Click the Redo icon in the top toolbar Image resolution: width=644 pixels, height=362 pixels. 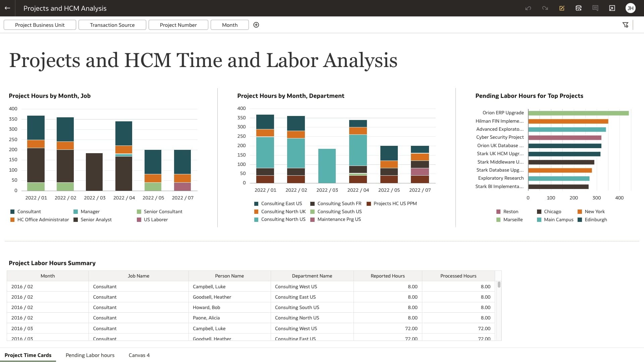pyautogui.click(x=545, y=8)
